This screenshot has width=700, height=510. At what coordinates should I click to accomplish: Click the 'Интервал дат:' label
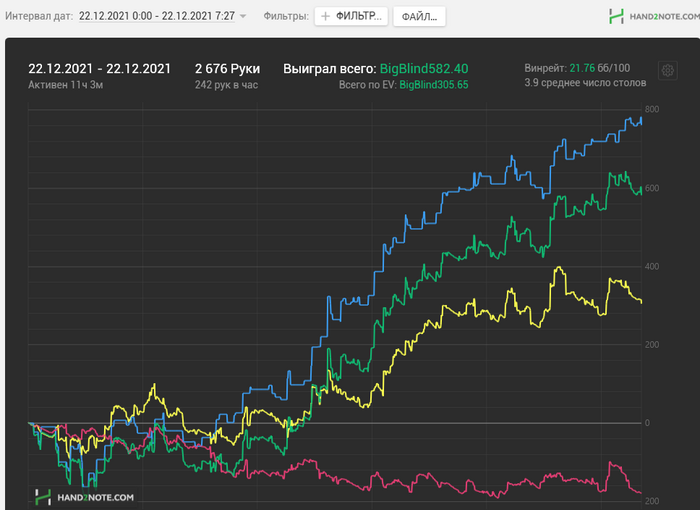pyautogui.click(x=39, y=16)
